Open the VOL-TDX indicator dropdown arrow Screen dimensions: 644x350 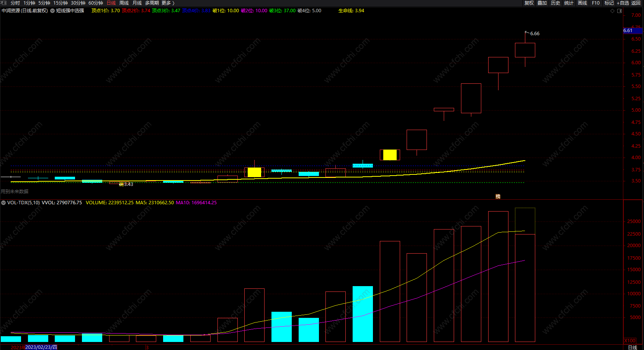[3, 203]
